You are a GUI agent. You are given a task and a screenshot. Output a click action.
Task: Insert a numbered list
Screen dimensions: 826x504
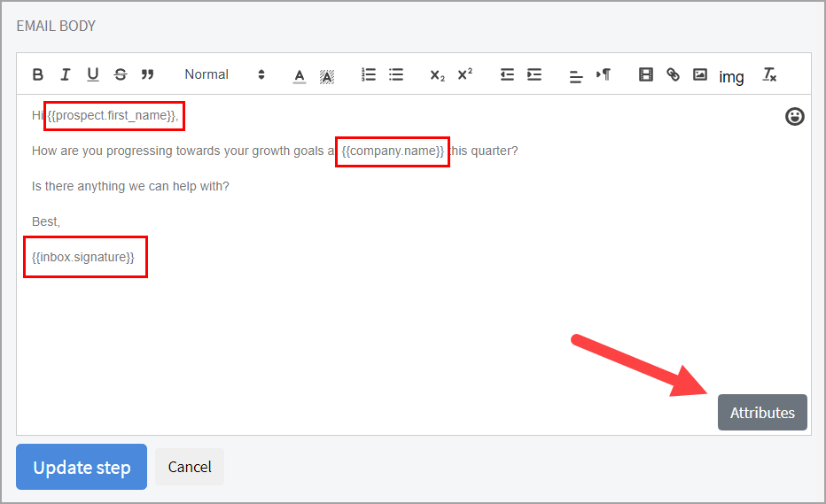pos(370,74)
